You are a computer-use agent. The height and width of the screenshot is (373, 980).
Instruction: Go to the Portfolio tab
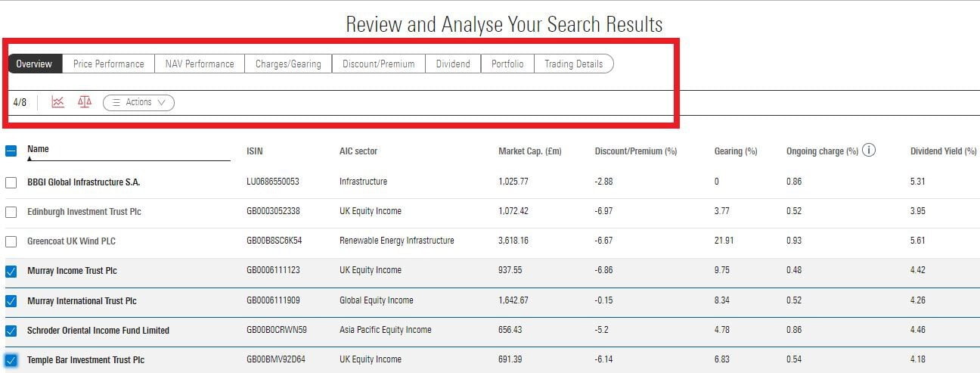507,64
